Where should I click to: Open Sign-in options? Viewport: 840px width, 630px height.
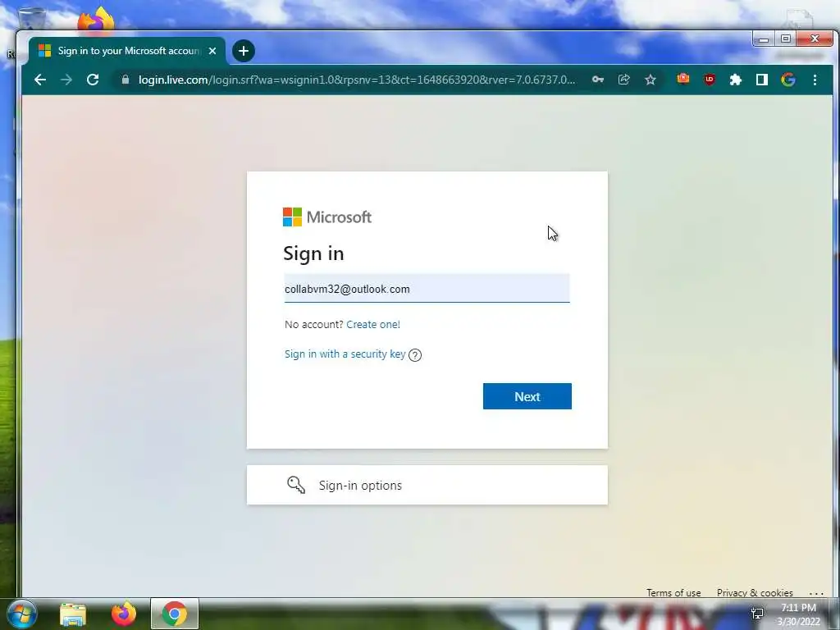click(427, 485)
